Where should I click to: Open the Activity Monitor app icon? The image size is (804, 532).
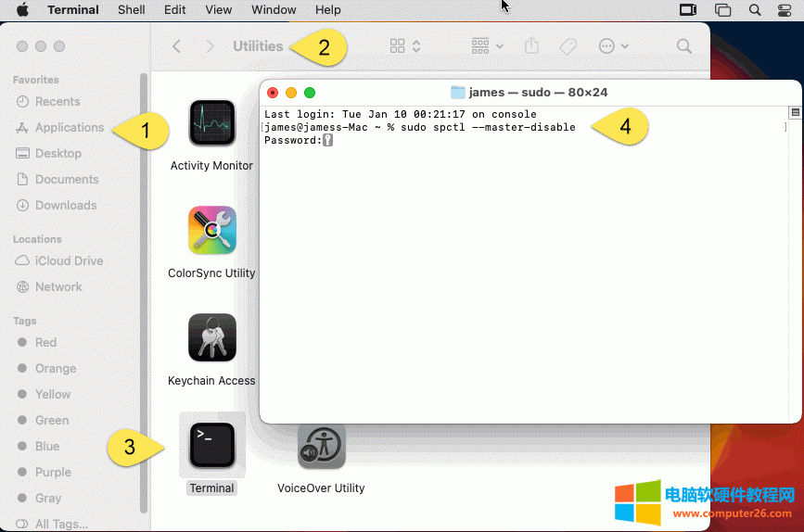(211, 123)
